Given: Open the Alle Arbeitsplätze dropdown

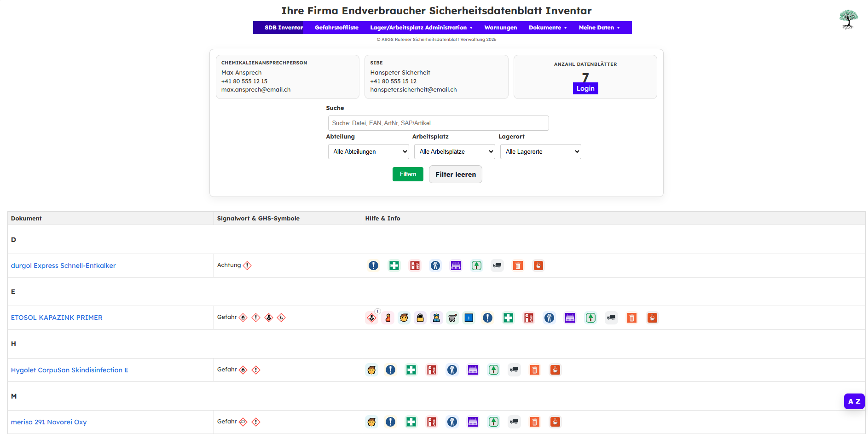Looking at the screenshot, I should pyautogui.click(x=455, y=152).
